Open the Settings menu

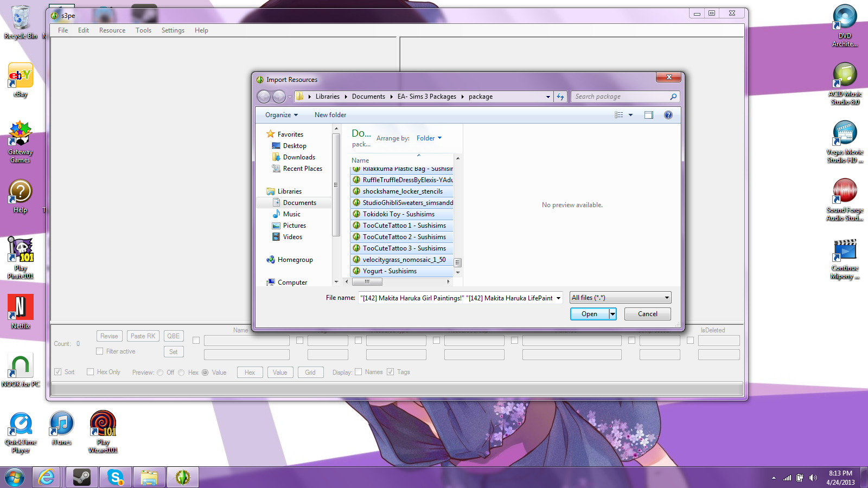coord(173,30)
